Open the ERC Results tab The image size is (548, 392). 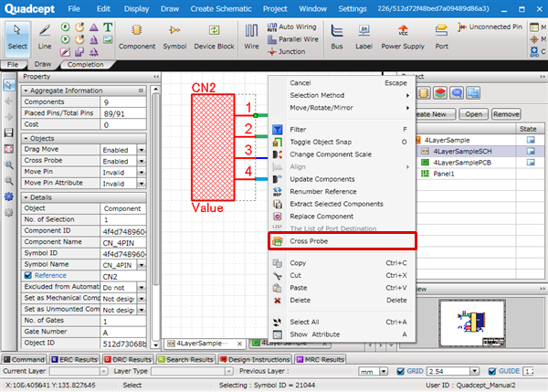(75, 359)
